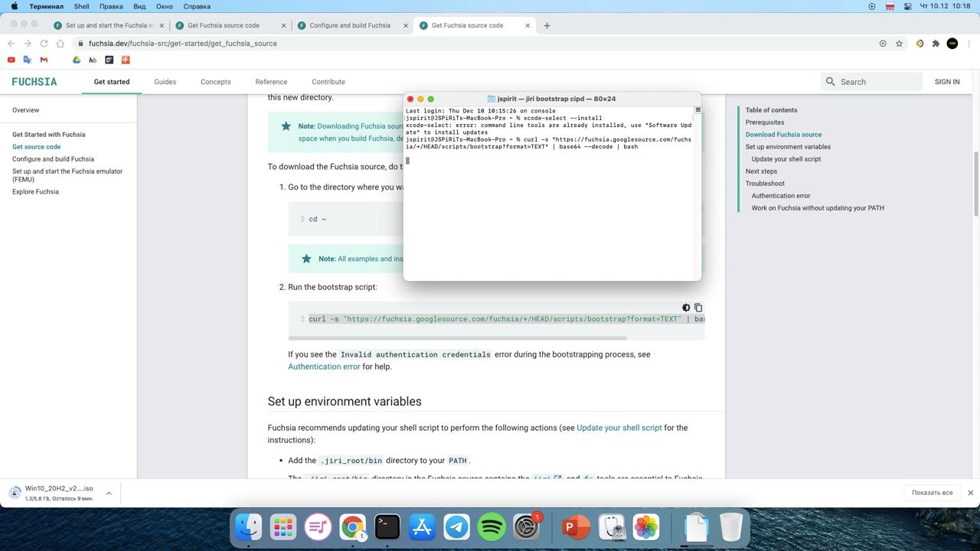The height and width of the screenshot is (551, 980).
Task: Open Configure and build Fuchsia sidebar link
Action: pos(53,159)
